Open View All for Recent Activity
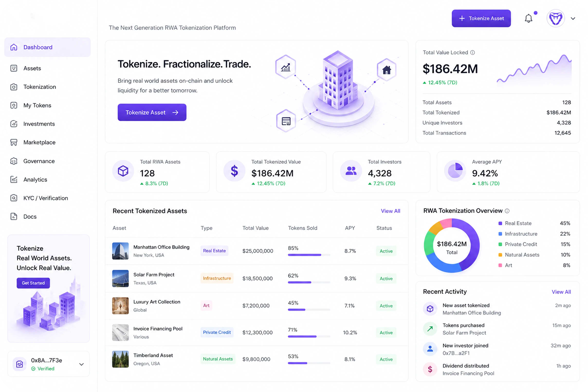Screen dimensions: 588x392 561,292
